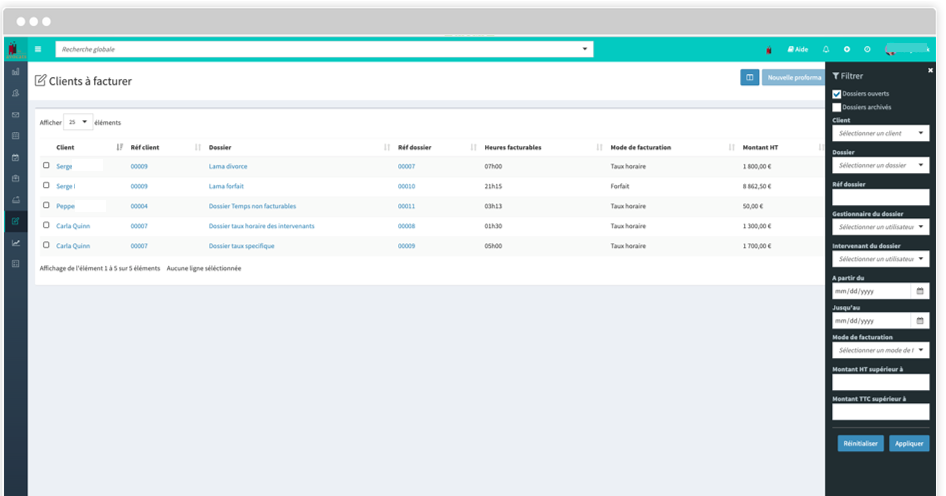Open the Lama divorce dossier link
This screenshot has width=946, height=496.
pos(228,167)
